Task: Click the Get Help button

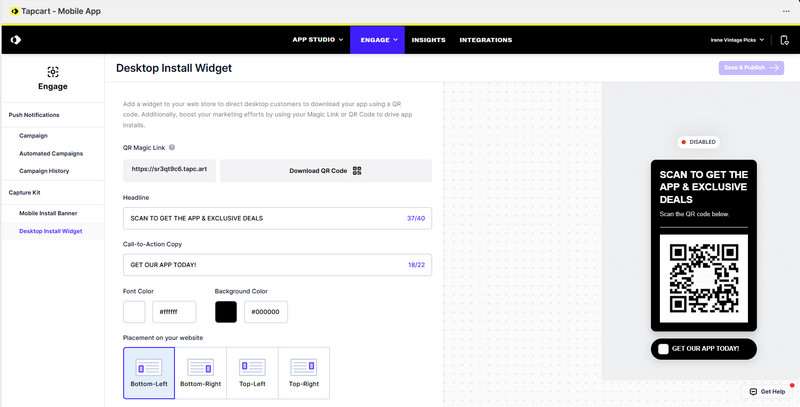Action: (767, 392)
